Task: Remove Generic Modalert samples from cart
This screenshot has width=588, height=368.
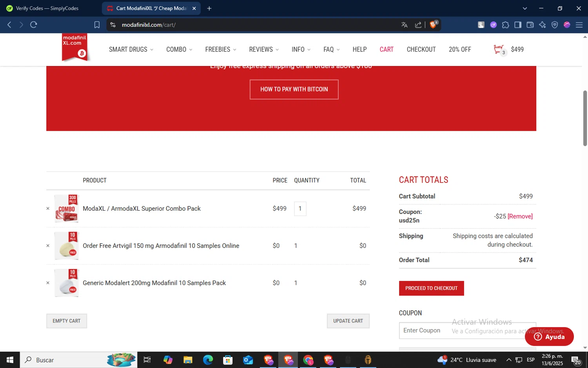Action: click(48, 283)
